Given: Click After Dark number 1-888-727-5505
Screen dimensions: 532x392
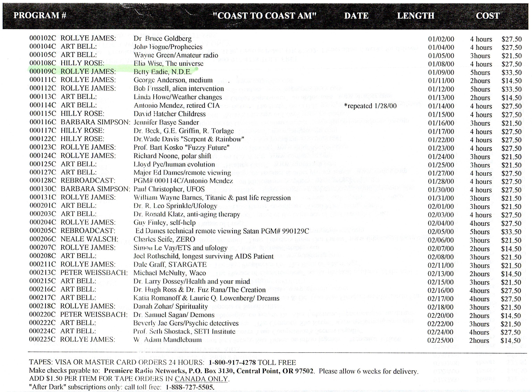Looking at the screenshot, I should (190, 387).
